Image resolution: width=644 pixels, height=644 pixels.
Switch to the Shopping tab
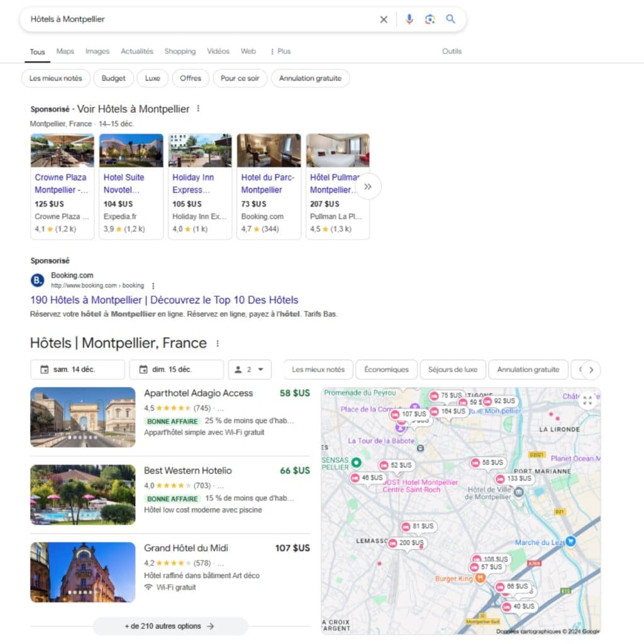click(180, 52)
